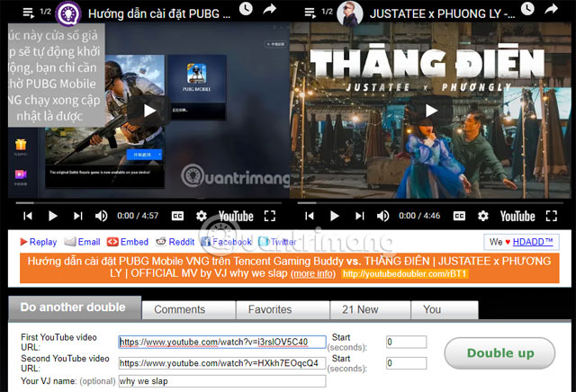Select the 'Do another double' tab
Screen dimensions: 576x392
pyautogui.click(x=75, y=307)
